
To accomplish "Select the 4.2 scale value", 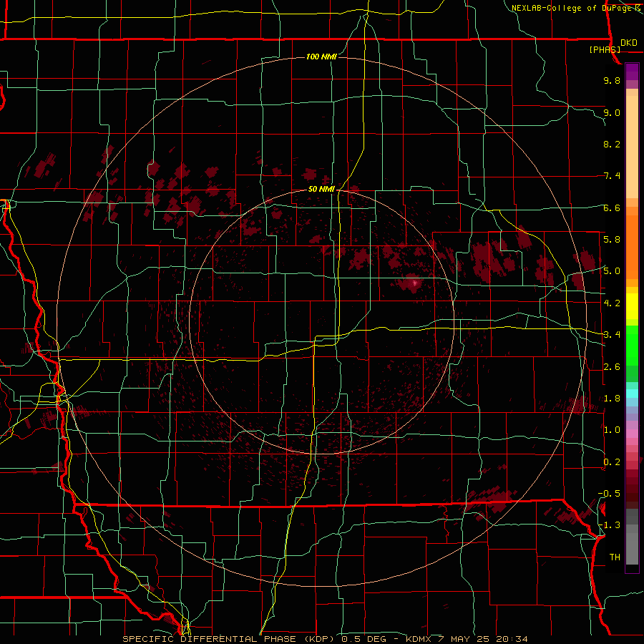I will (x=612, y=303).
